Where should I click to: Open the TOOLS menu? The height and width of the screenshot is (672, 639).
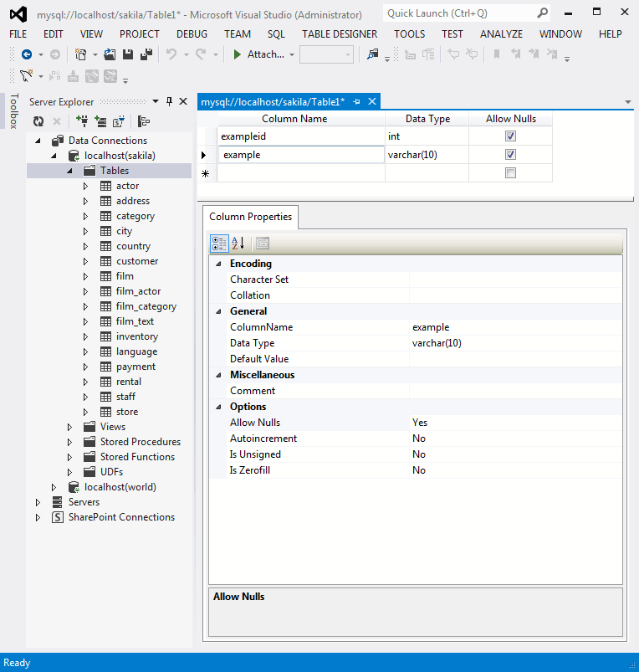click(x=410, y=33)
